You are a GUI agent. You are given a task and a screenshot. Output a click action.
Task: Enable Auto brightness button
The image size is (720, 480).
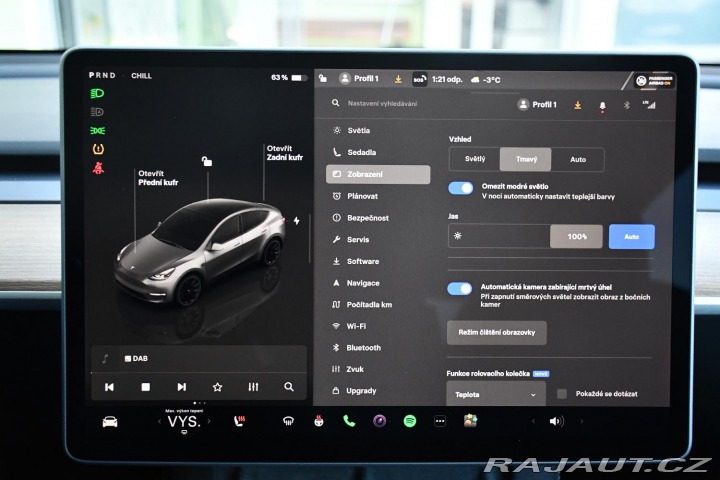tap(631, 237)
